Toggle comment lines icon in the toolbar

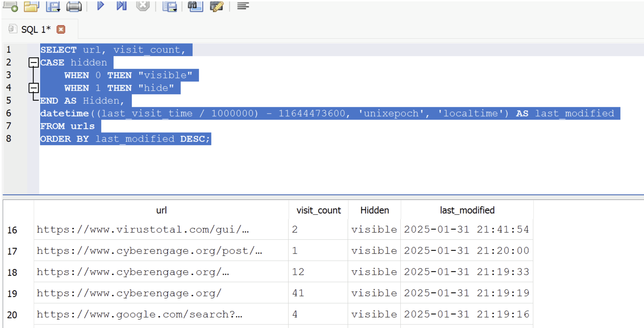[243, 5]
